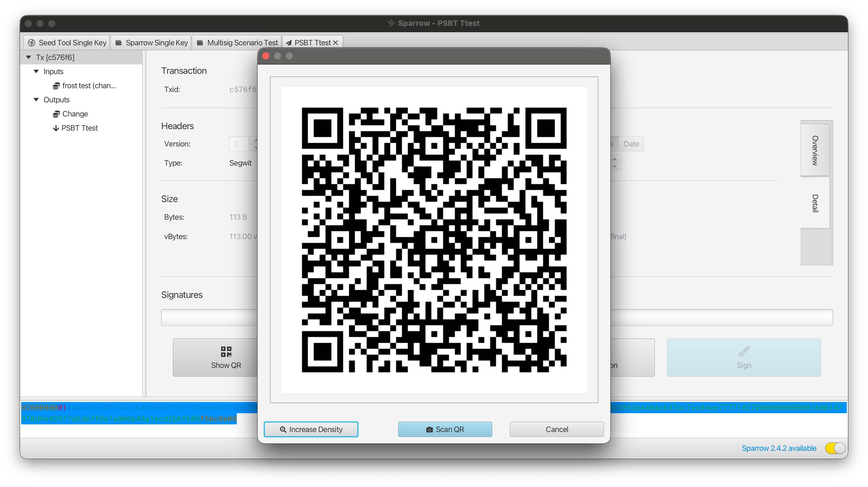
Task: Toggle the yellow connection switch in status bar
Action: pos(835,448)
